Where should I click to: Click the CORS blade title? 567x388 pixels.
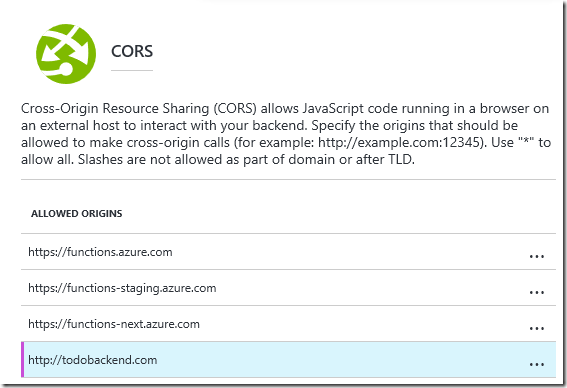(x=132, y=51)
